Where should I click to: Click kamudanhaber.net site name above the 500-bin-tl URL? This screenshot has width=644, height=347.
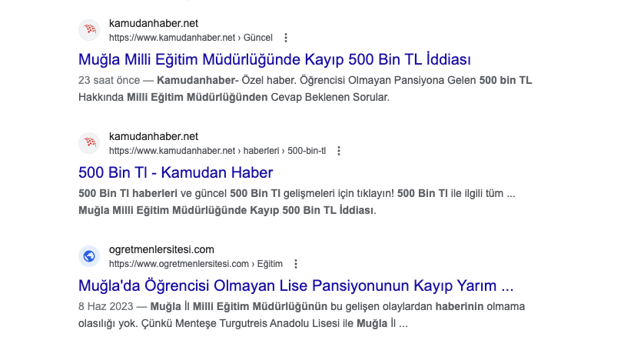click(x=153, y=136)
